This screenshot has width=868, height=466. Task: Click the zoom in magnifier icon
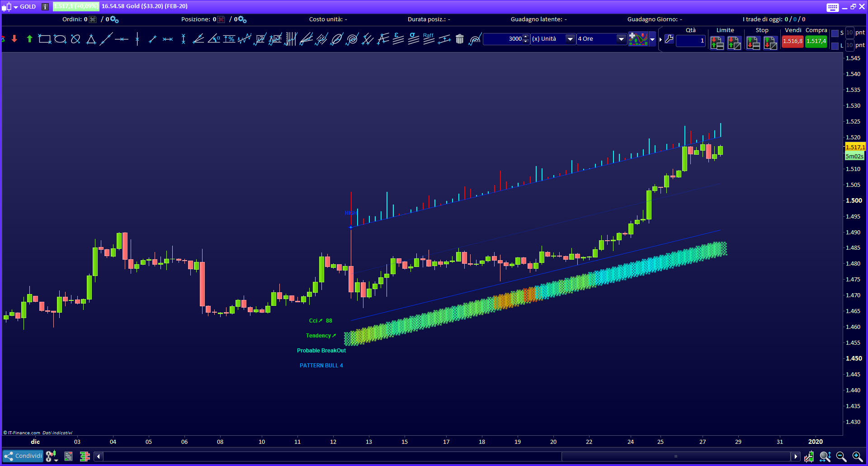857,456
